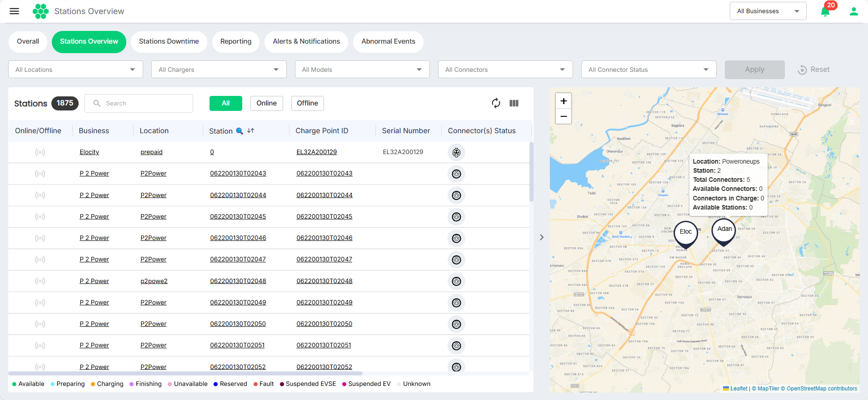This screenshot has height=400, width=868.
Task: Open the user profile icon
Action: [854, 11]
